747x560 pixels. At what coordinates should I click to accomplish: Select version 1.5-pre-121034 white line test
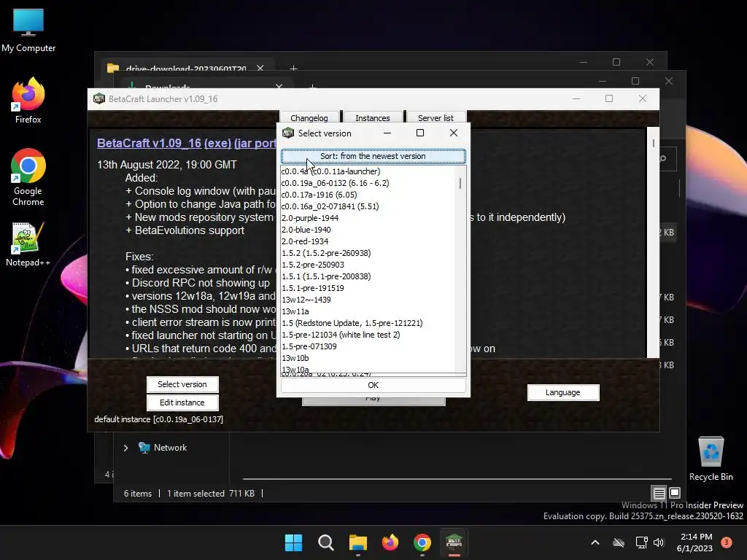point(368,335)
